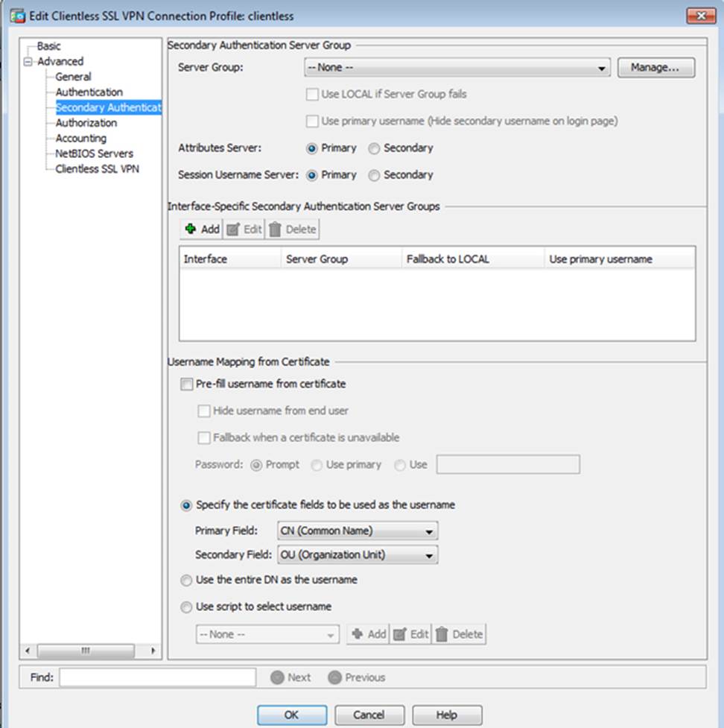Click the ASDM icon in the title bar
Screen dimensions: 724x728
click(x=16, y=16)
